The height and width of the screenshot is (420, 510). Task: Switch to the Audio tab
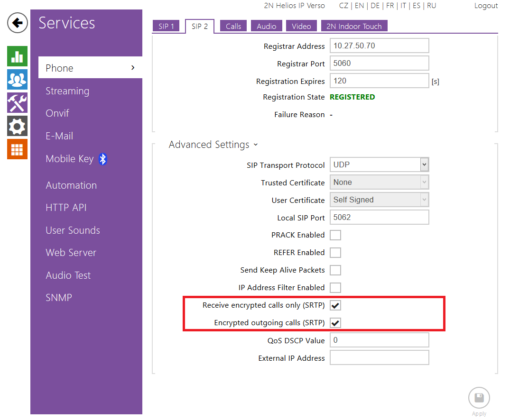(x=266, y=27)
